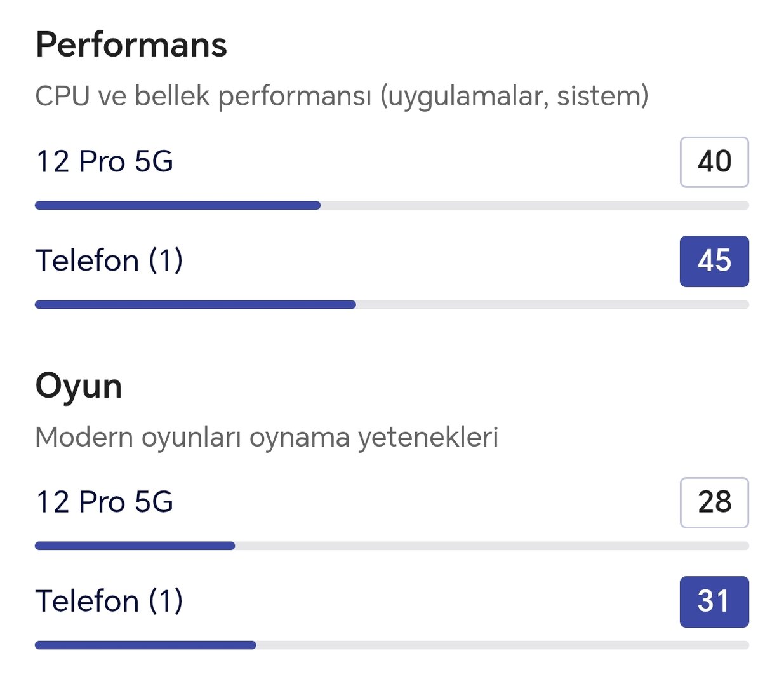This screenshot has width=784, height=686.
Task: Click the blue score badge showing 45
Action: pos(714,261)
